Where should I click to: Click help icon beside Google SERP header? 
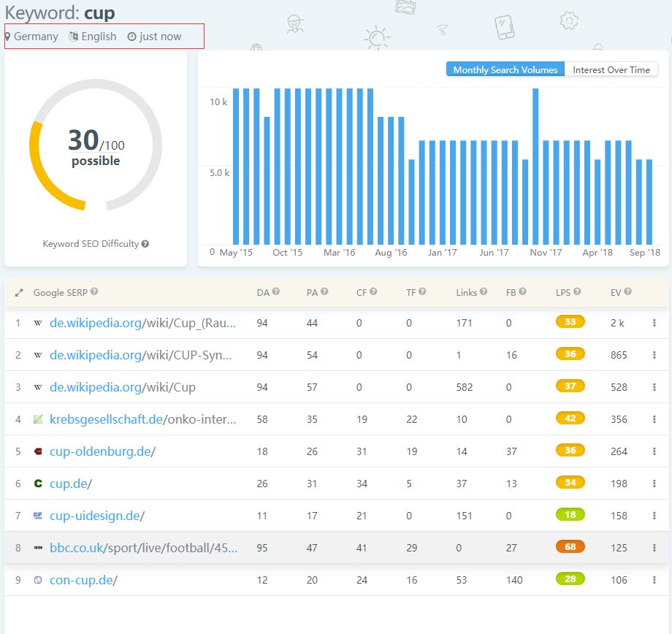click(94, 292)
